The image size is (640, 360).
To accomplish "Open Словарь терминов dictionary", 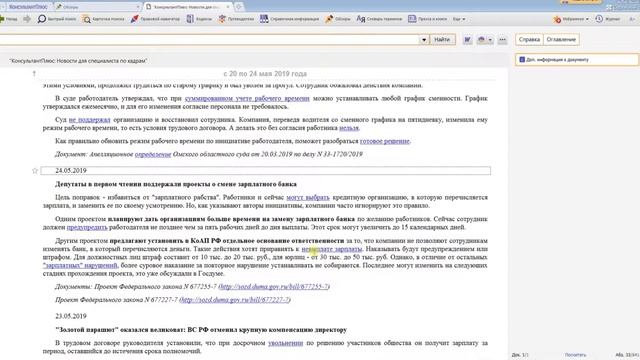I will [379, 19].
